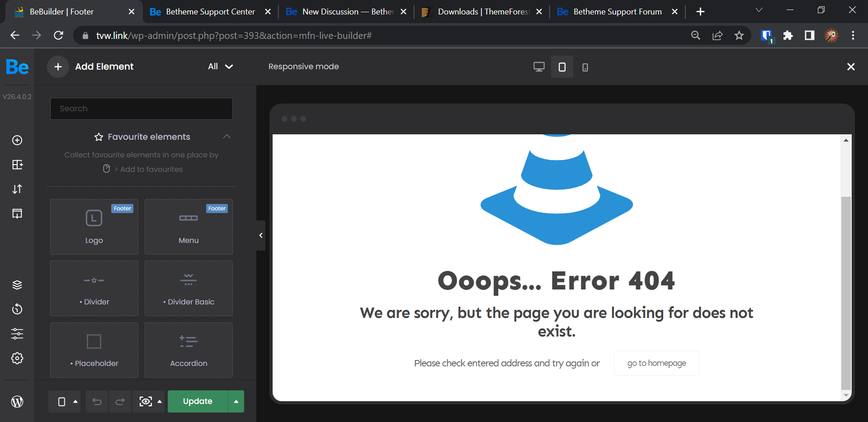
Task: Open the tab search chevron
Action: 759,10
